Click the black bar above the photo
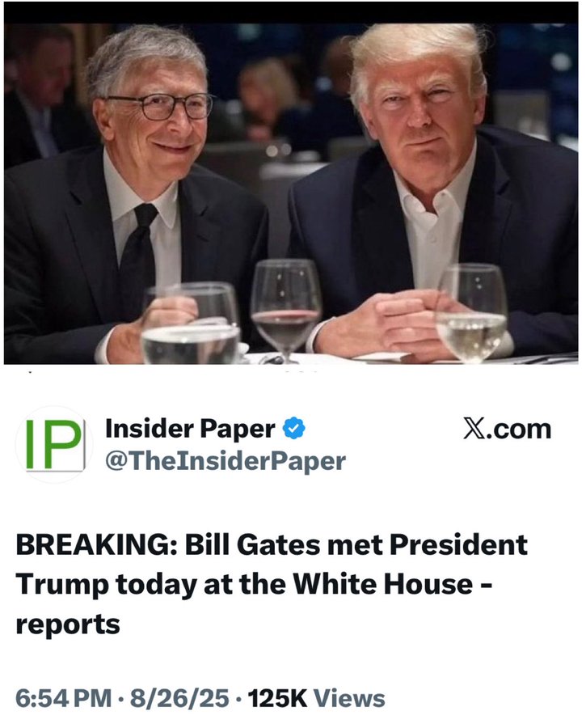Viewport: 586px width, 728px height. 291,12
